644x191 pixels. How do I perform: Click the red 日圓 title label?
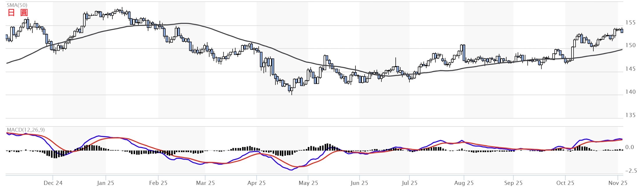[x=17, y=13]
